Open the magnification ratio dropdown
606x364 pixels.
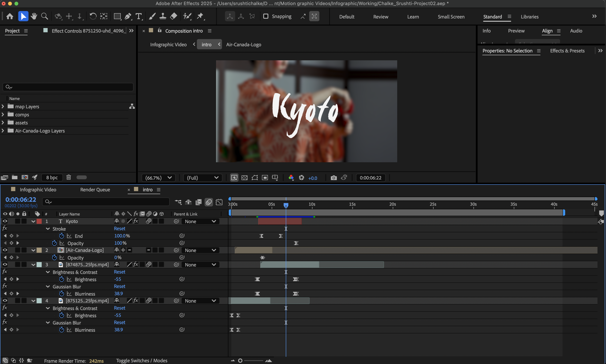158,178
